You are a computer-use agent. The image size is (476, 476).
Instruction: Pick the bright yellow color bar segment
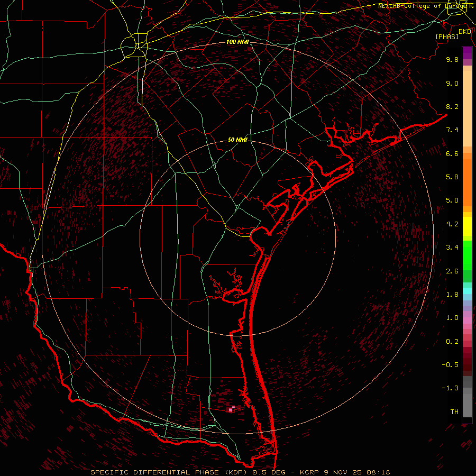tap(467, 226)
